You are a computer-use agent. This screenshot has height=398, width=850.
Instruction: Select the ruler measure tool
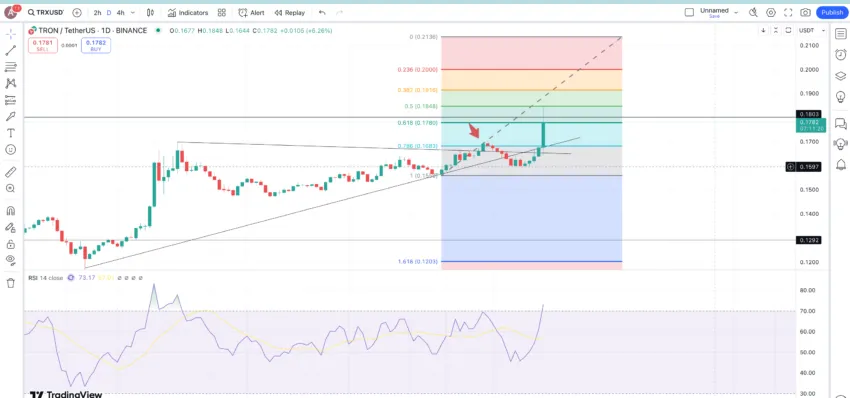click(10, 172)
